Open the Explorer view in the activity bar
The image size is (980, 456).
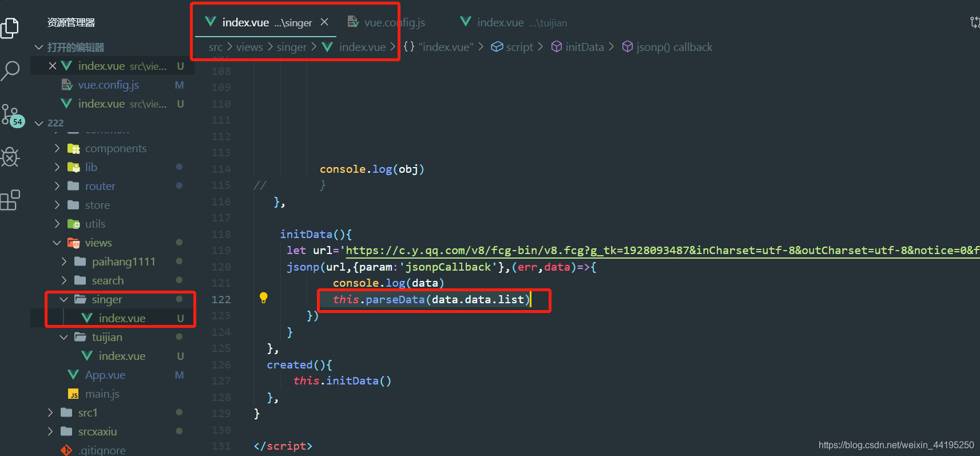[x=10, y=28]
